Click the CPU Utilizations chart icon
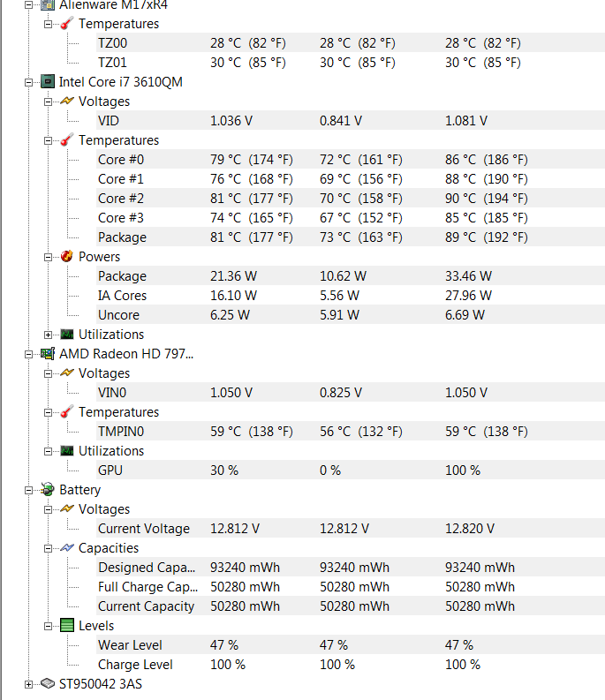This screenshot has height=700, width=605. pos(66,335)
